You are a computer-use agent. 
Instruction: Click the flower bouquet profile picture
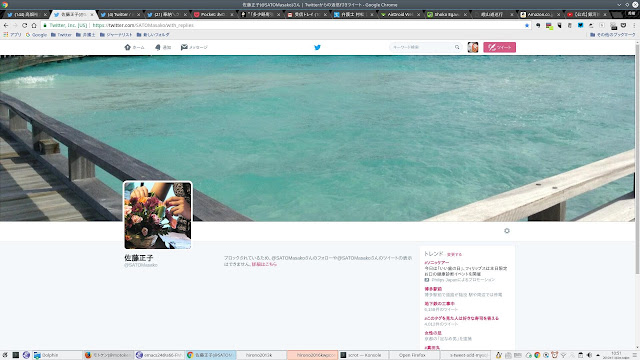click(158, 215)
